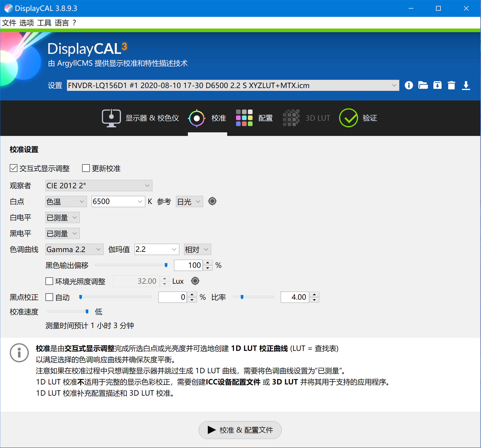Open the 伽玛值 2.2 combo box
Viewport: 481px width, 448px height.
pos(157,249)
